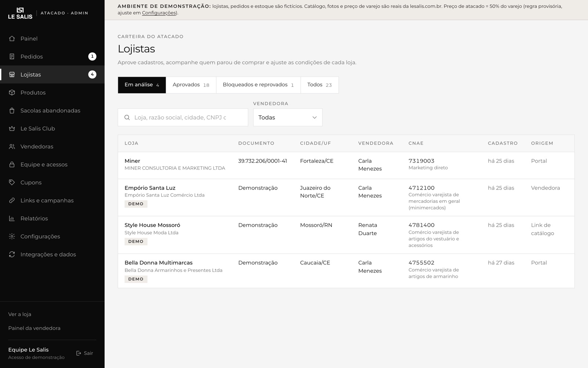Click the Juazeiro do Norte/CE city cell

pyautogui.click(x=315, y=192)
